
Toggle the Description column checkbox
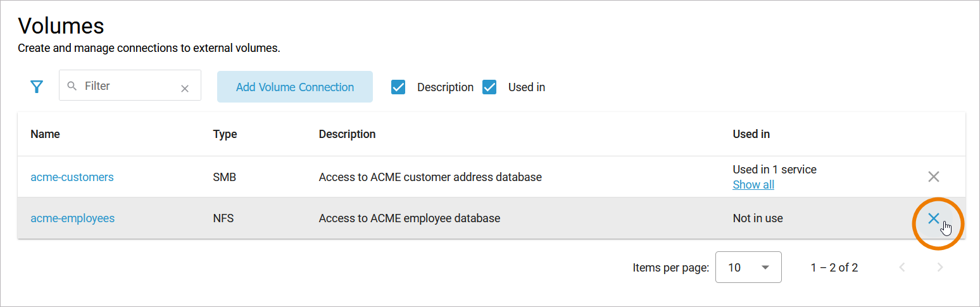[398, 87]
